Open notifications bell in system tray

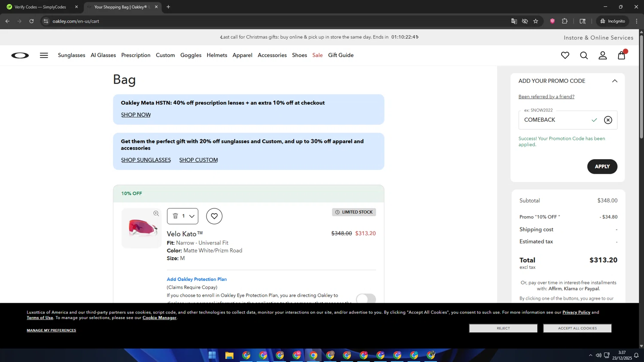[x=636, y=355]
